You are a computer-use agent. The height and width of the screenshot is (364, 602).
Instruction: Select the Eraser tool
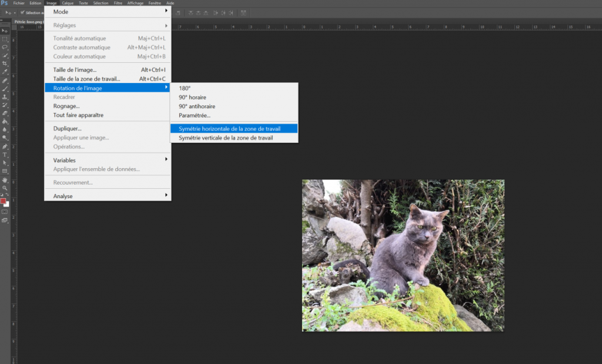click(x=5, y=113)
